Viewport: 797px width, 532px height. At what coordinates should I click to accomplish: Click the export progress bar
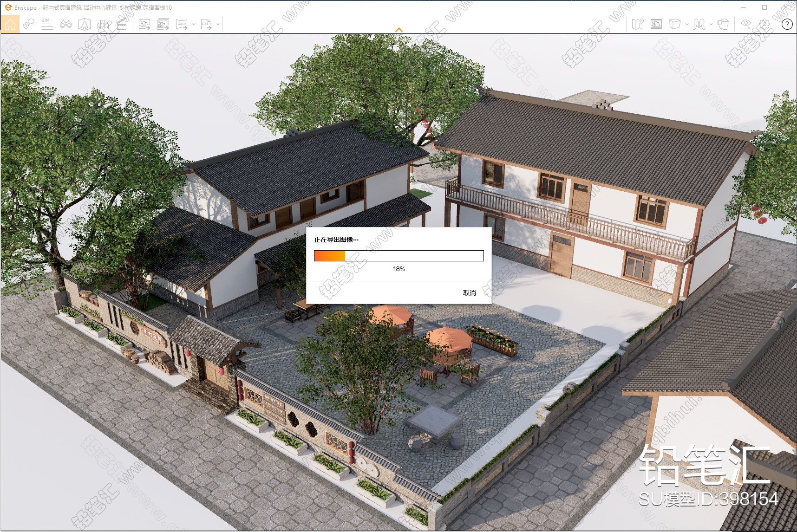pyautogui.click(x=399, y=256)
